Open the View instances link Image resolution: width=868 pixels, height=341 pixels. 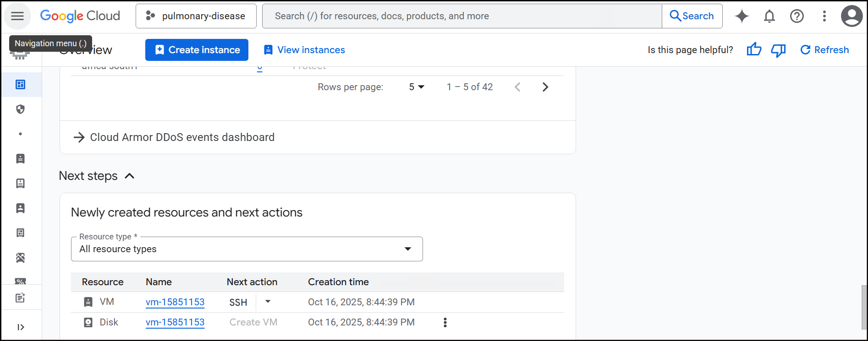click(x=304, y=50)
